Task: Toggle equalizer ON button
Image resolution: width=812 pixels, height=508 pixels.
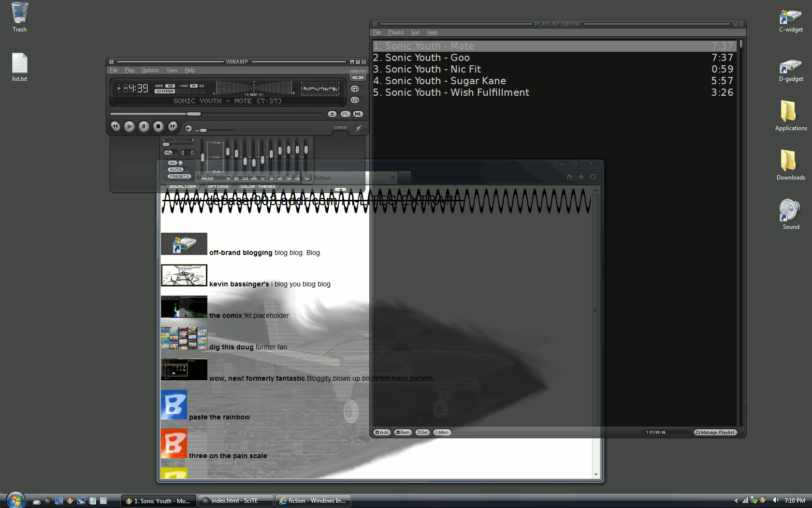Action: (x=173, y=163)
